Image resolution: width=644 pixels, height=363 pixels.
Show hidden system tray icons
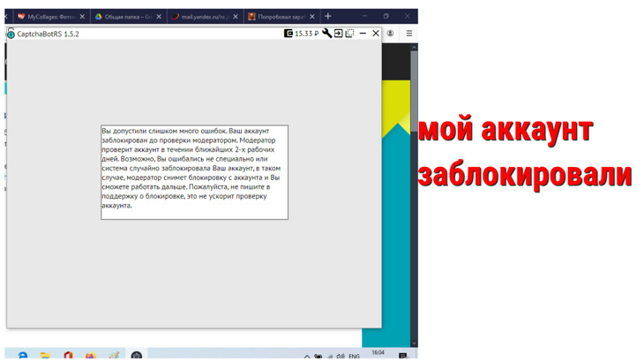click(307, 356)
